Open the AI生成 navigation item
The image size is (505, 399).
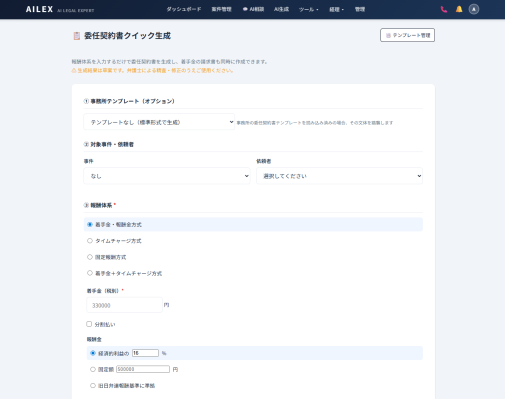(281, 9)
